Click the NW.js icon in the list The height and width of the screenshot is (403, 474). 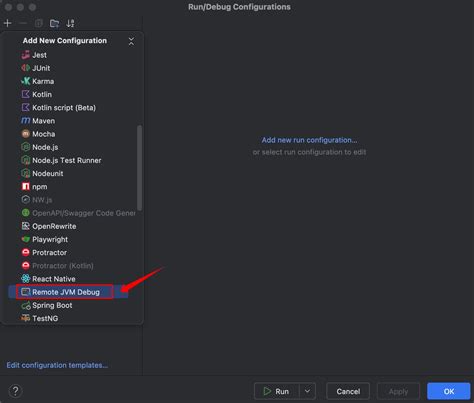(26, 200)
